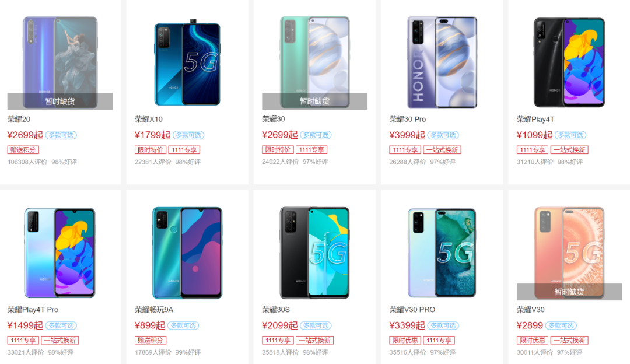
Task: Click the 赠送积分 tag under 荣耀畅玩9A
Action: (150, 340)
